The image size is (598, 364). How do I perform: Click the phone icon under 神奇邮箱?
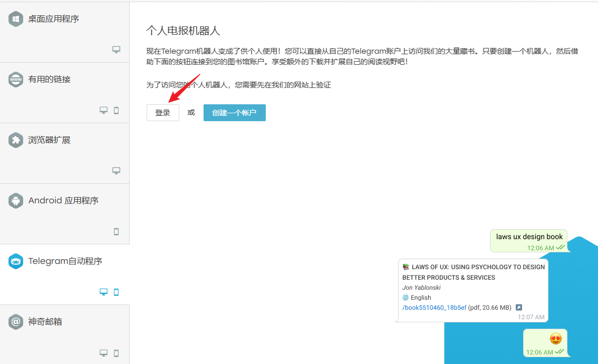click(117, 352)
